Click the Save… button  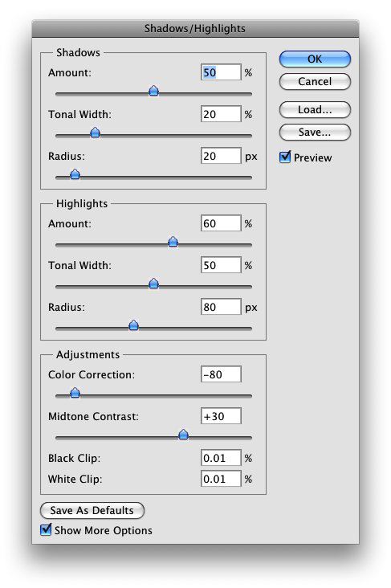315,133
